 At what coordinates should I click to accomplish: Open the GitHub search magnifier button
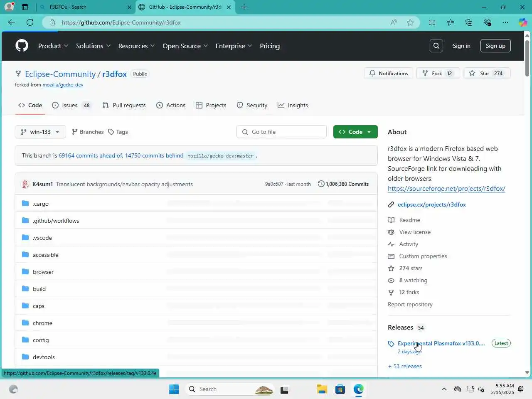click(x=436, y=46)
